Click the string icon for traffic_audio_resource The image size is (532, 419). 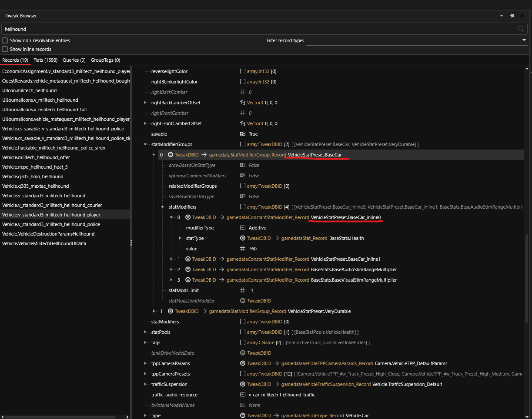[243, 395]
